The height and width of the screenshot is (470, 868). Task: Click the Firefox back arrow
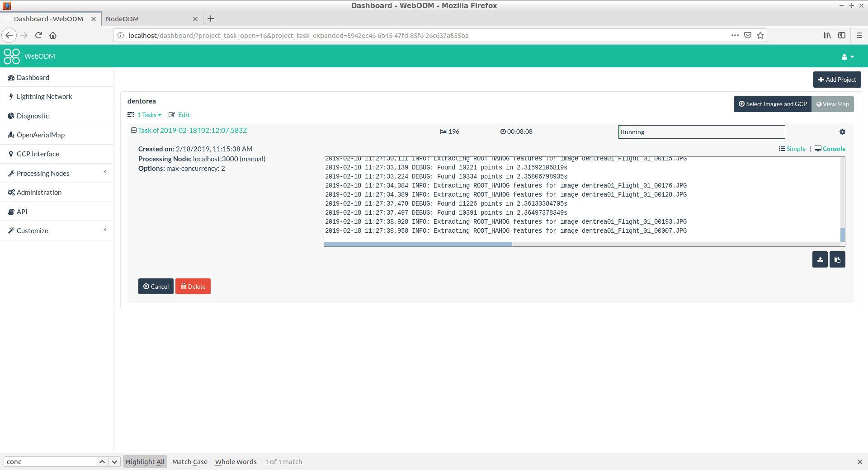[9, 35]
